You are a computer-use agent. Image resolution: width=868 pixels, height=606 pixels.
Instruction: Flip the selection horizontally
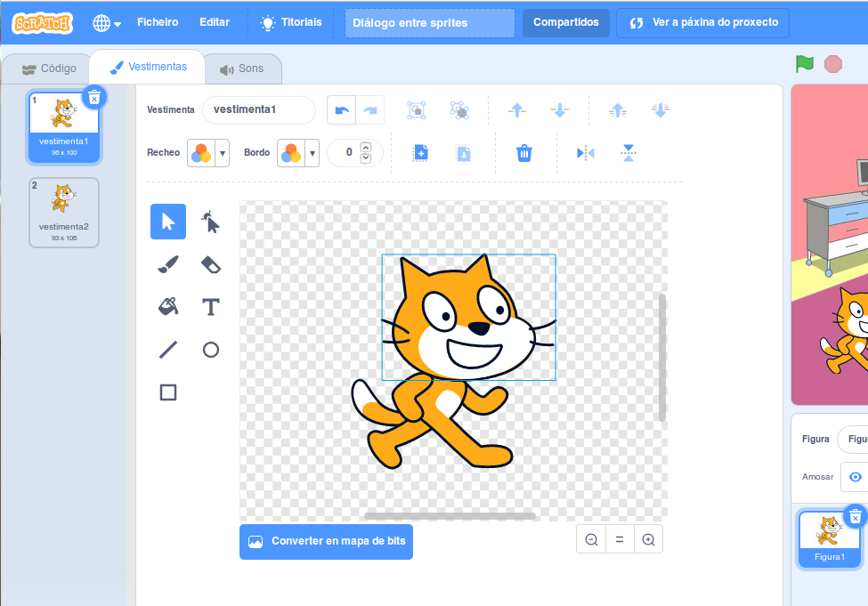point(584,152)
